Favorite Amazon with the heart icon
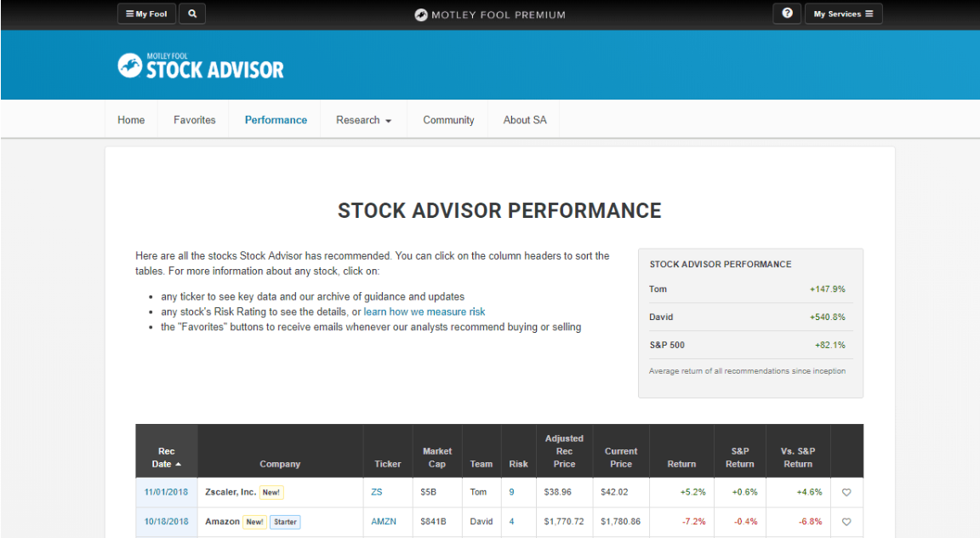Image resolution: width=980 pixels, height=538 pixels. click(x=846, y=522)
